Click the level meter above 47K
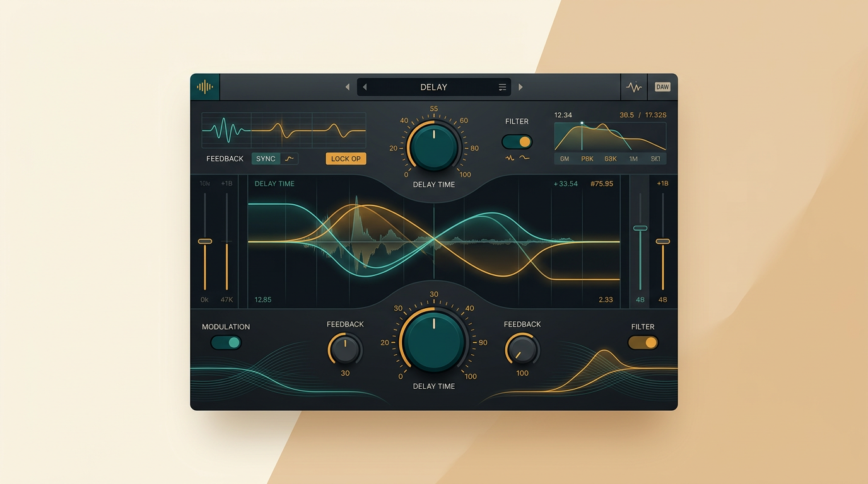Screen dimensions: 868x484 click(x=226, y=242)
